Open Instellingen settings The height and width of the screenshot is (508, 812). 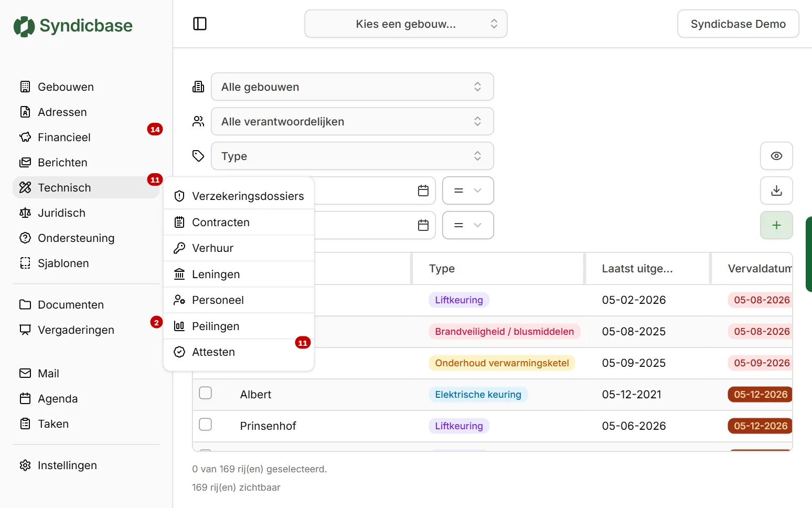coord(86,465)
